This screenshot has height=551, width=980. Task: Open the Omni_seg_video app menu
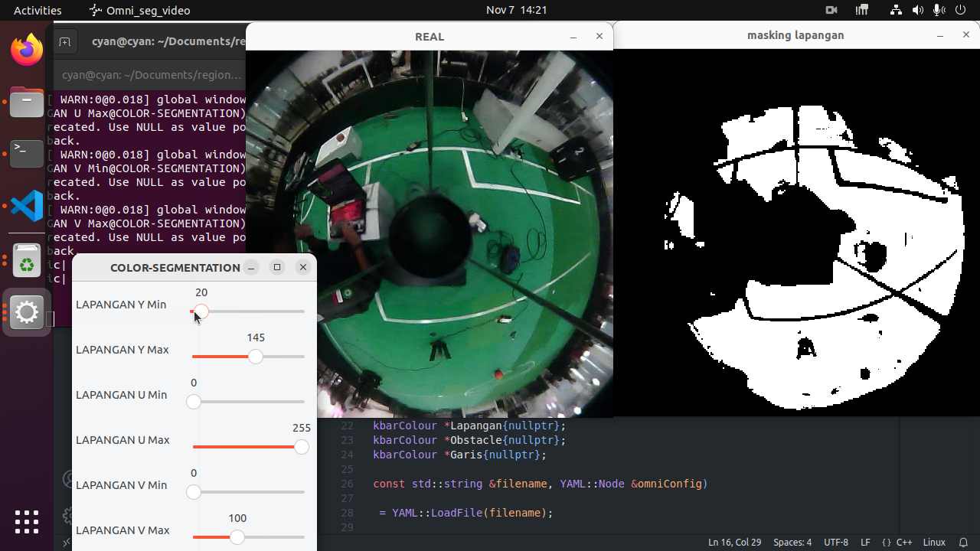pos(139,10)
